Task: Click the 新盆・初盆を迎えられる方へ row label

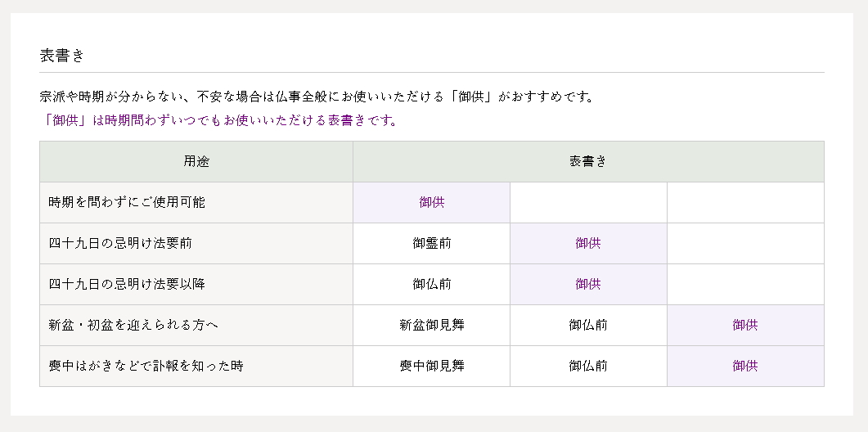Action: pyautogui.click(x=133, y=325)
